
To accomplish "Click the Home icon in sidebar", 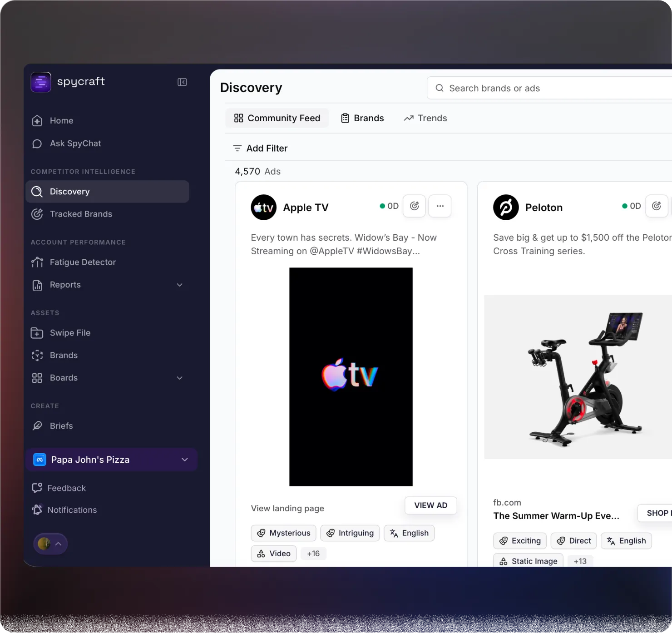I will tap(37, 121).
